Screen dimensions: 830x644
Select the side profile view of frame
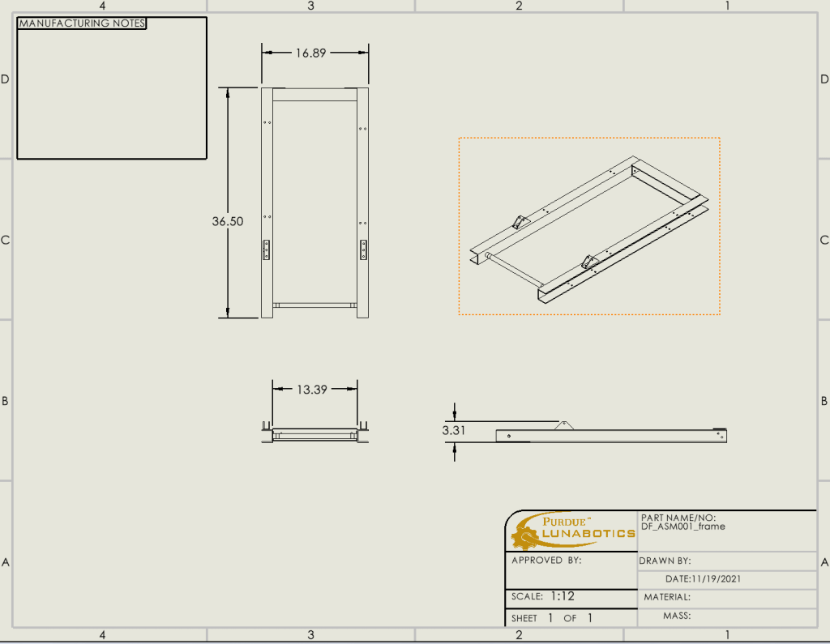pos(611,435)
